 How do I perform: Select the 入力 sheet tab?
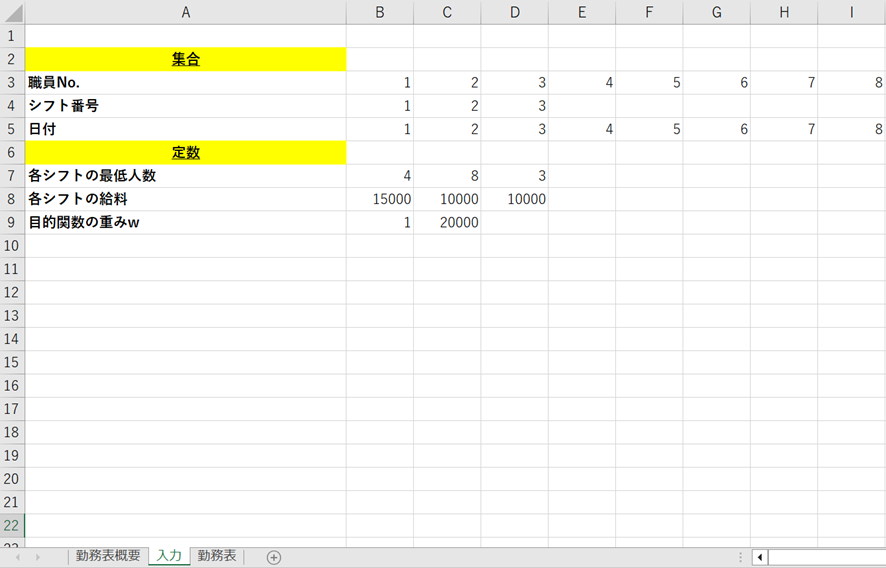point(169,556)
